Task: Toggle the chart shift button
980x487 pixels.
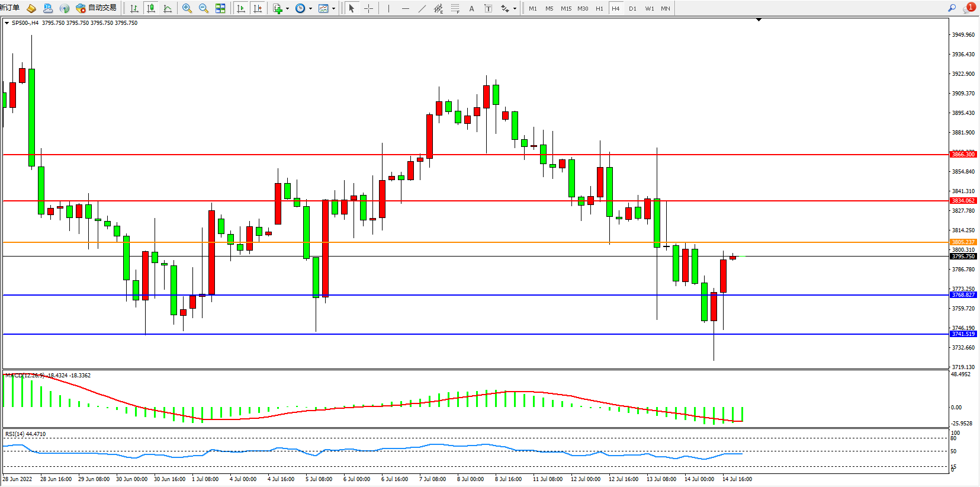Action: [x=258, y=8]
